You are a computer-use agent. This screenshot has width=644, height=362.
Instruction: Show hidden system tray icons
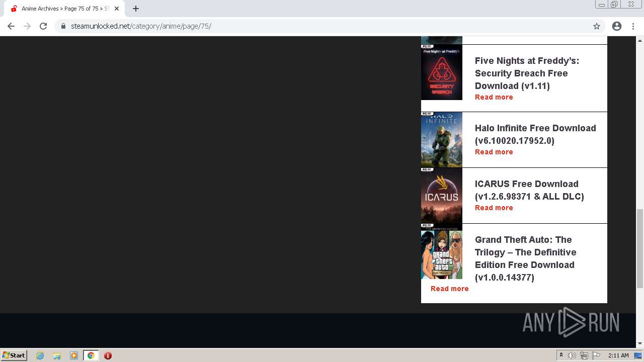pos(561,355)
